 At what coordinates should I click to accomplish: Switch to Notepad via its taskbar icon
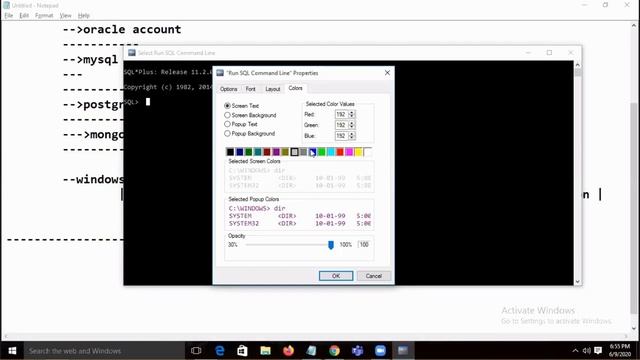[x=311, y=351]
